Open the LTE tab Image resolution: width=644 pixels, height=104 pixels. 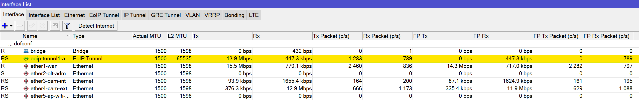[254, 15]
